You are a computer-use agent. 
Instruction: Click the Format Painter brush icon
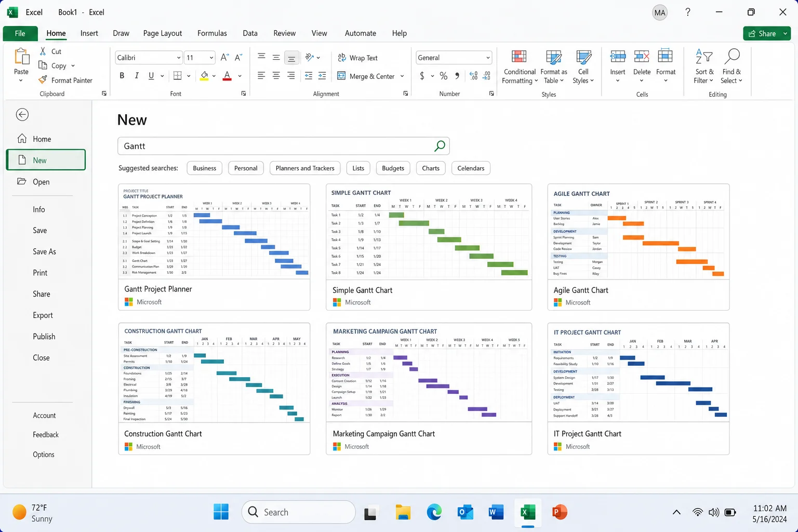pyautogui.click(x=43, y=80)
